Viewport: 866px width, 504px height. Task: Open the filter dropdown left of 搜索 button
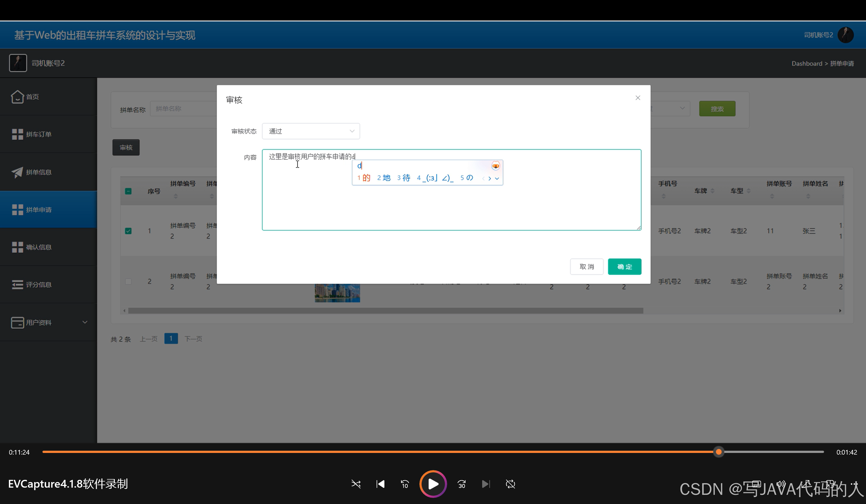coord(670,109)
